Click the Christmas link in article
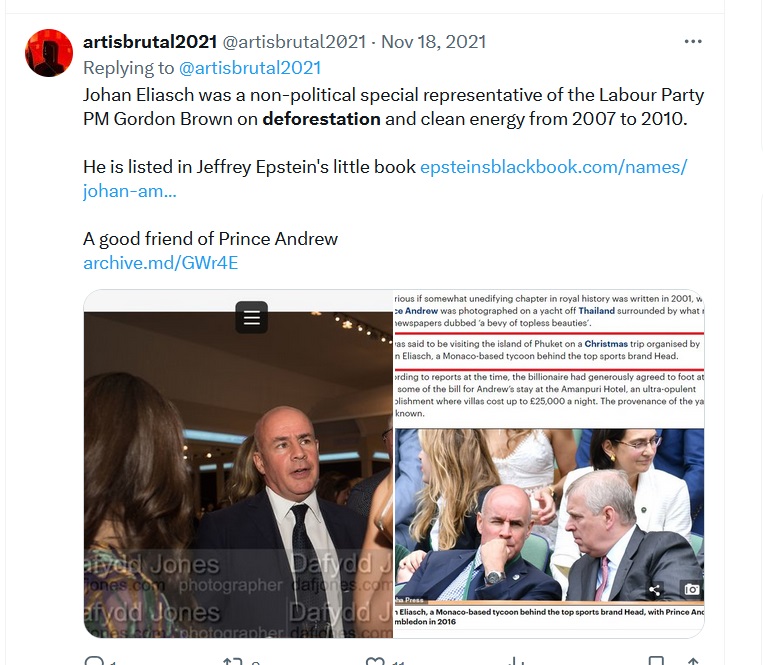Viewport: 763px width, 665px height. [606, 344]
